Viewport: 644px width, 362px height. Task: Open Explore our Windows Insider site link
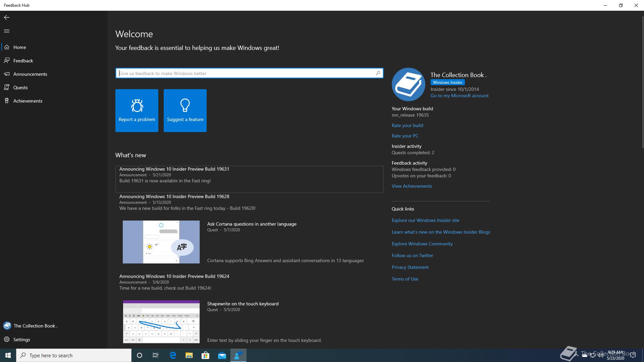pyautogui.click(x=425, y=220)
